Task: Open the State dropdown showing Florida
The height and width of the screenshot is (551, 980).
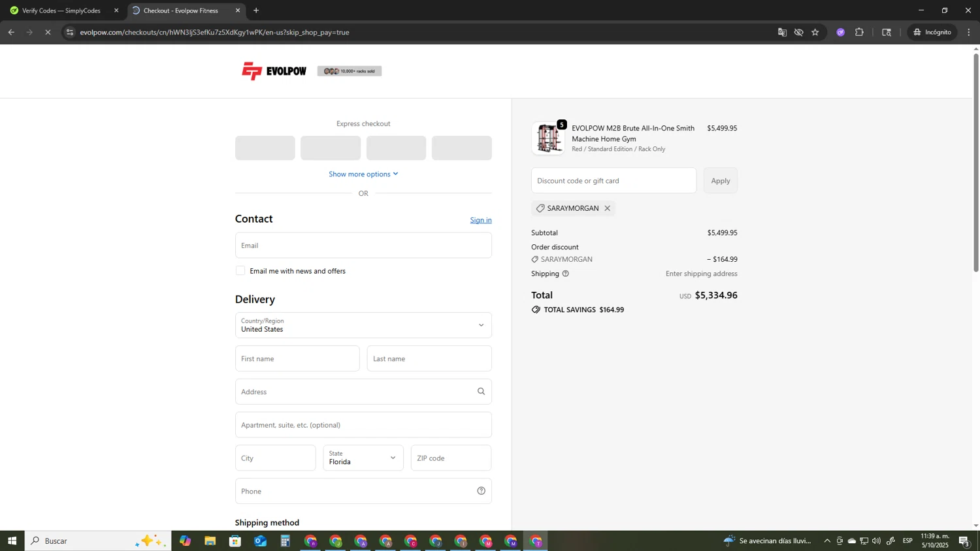Action: tap(363, 458)
